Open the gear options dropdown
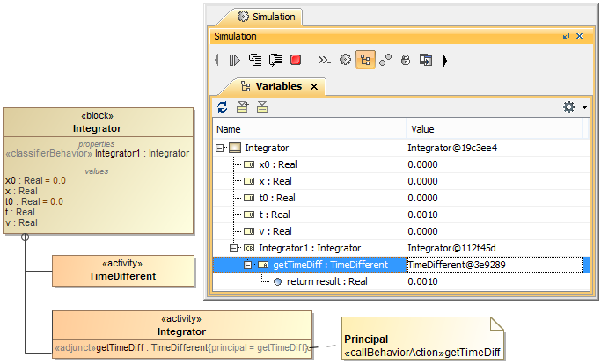The image size is (601, 364). [574, 107]
